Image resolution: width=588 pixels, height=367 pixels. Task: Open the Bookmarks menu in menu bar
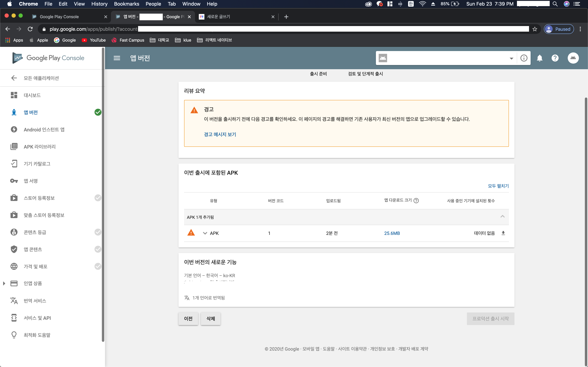[126, 4]
